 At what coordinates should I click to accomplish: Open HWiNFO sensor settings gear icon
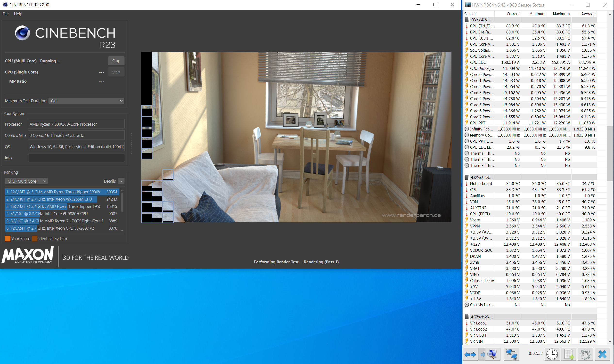coord(585,355)
